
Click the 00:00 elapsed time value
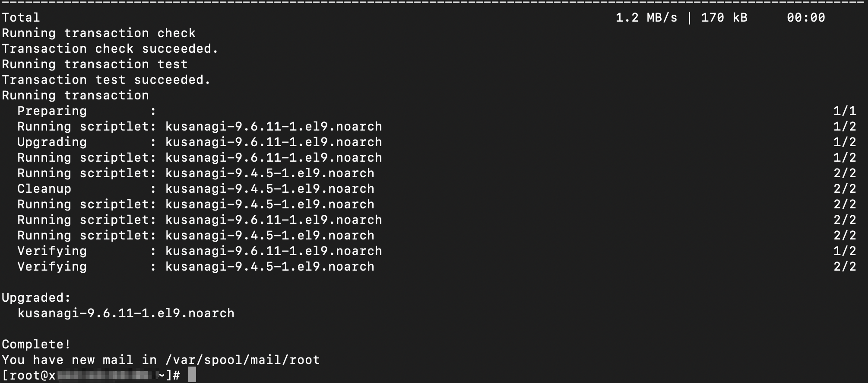806,17
